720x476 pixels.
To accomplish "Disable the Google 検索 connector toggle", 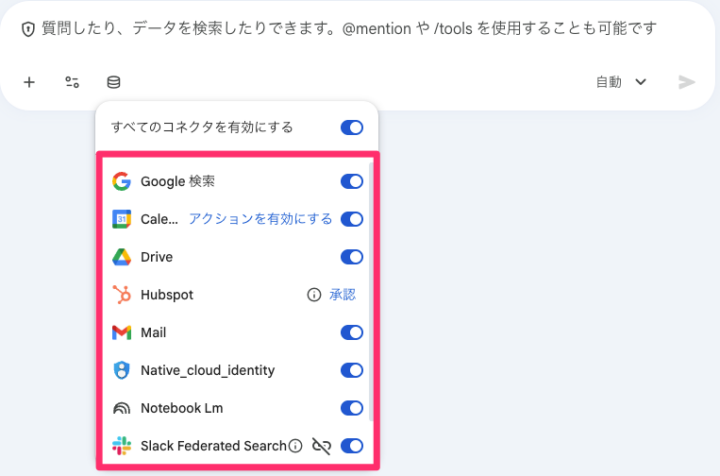I will tap(351, 182).
